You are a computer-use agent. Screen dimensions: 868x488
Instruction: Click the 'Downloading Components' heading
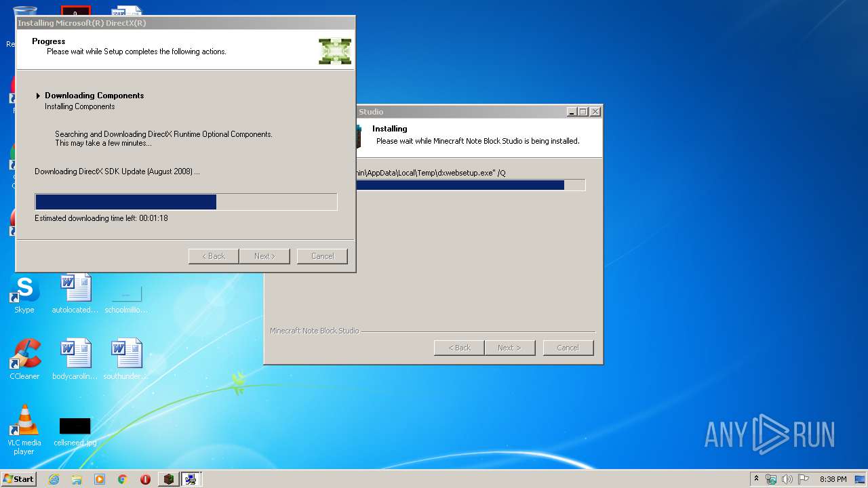point(94,96)
